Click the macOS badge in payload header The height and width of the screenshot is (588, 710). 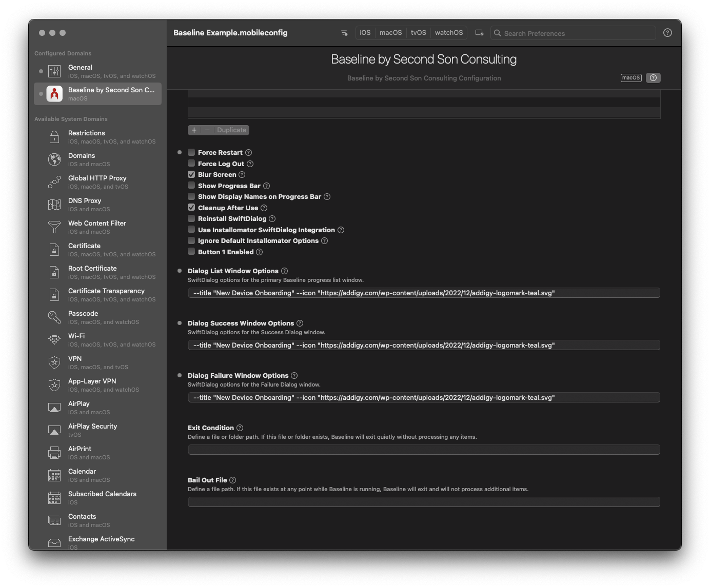click(631, 78)
